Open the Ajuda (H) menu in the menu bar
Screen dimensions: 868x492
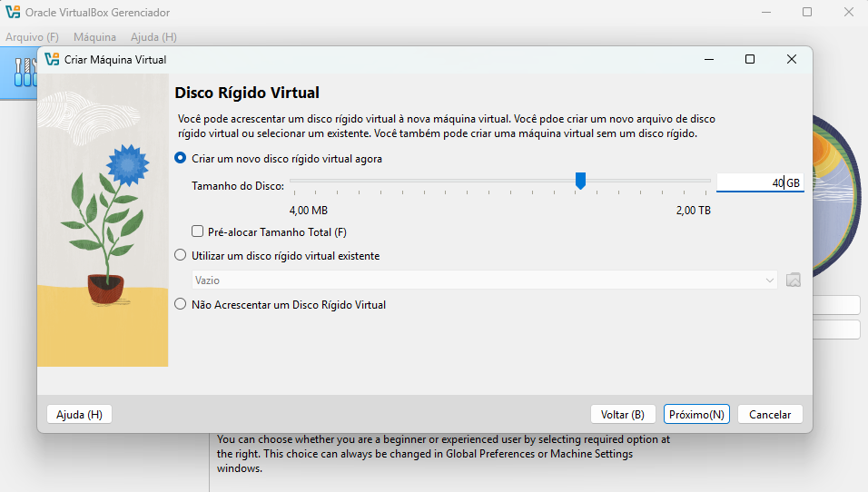pos(153,37)
